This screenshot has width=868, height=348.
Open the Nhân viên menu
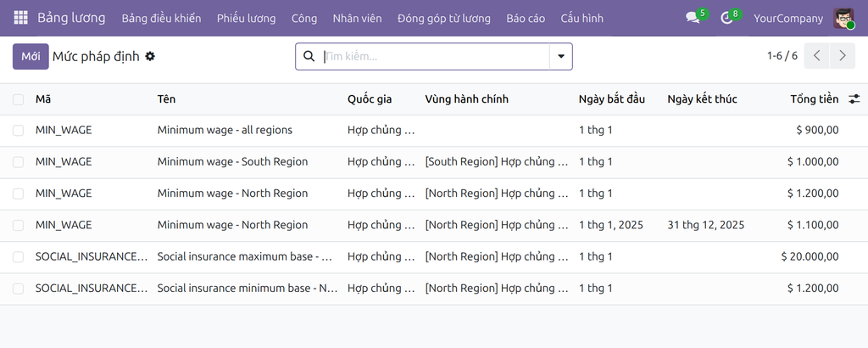tap(357, 19)
